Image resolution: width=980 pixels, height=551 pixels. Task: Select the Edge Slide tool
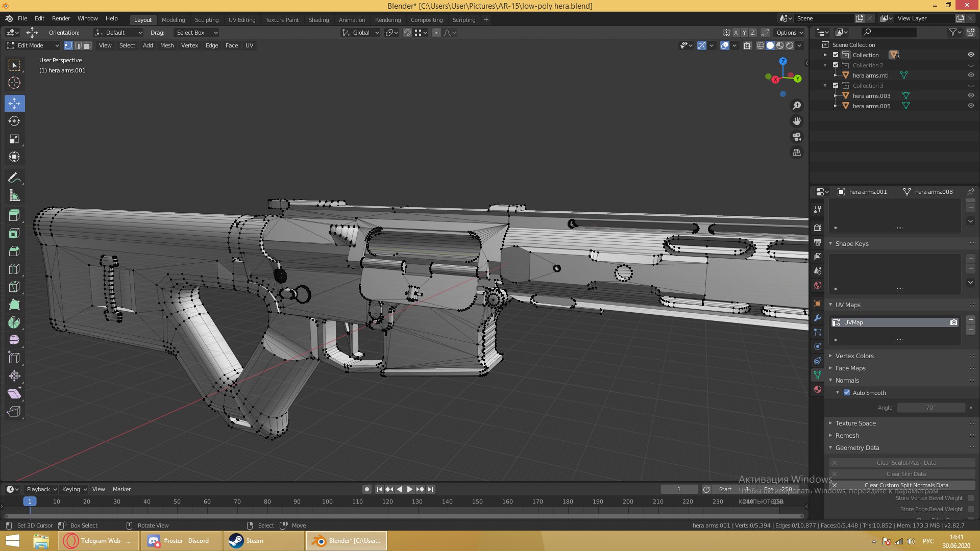[14, 358]
